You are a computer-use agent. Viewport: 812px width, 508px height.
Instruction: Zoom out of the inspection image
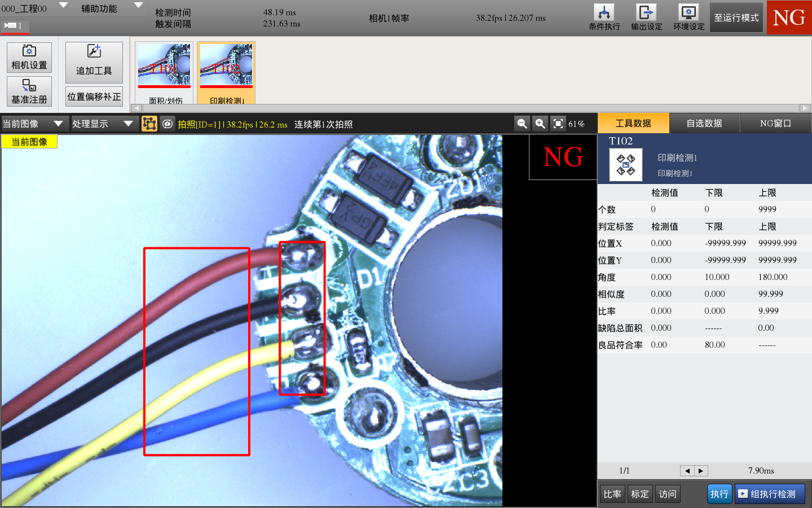(522, 123)
